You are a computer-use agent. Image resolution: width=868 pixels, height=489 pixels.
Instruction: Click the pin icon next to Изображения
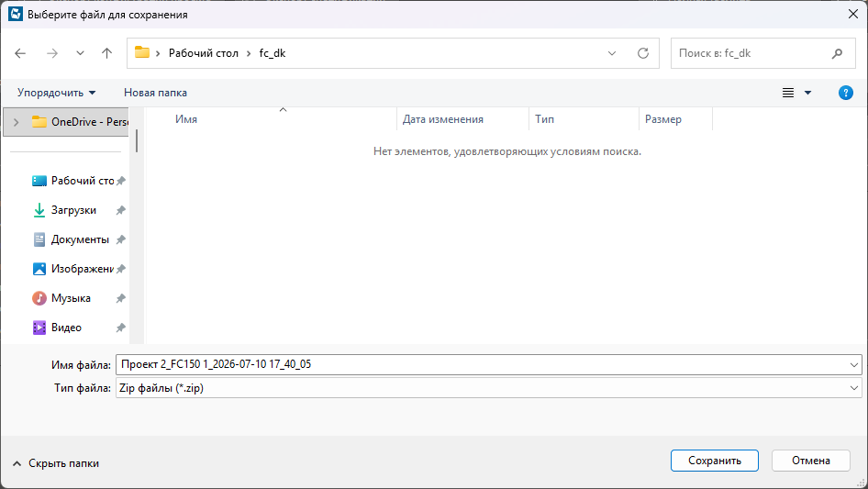coord(121,269)
